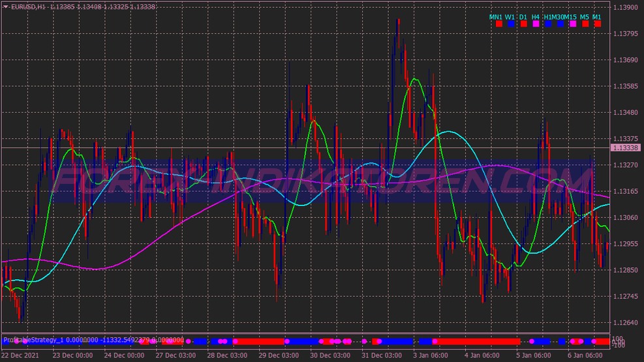This screenshot has width=644, height=362.
Task: Click the W1 timeframe label
Action: (x=510, y=17)
